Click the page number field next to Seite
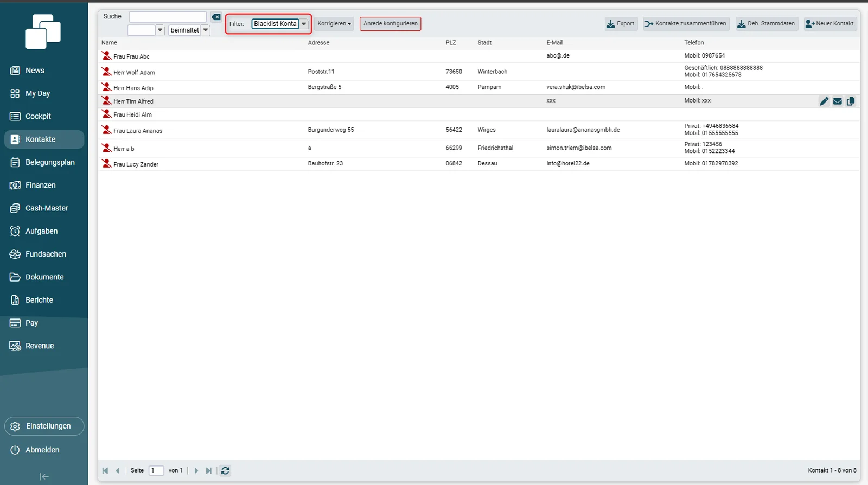 [156, 471]
